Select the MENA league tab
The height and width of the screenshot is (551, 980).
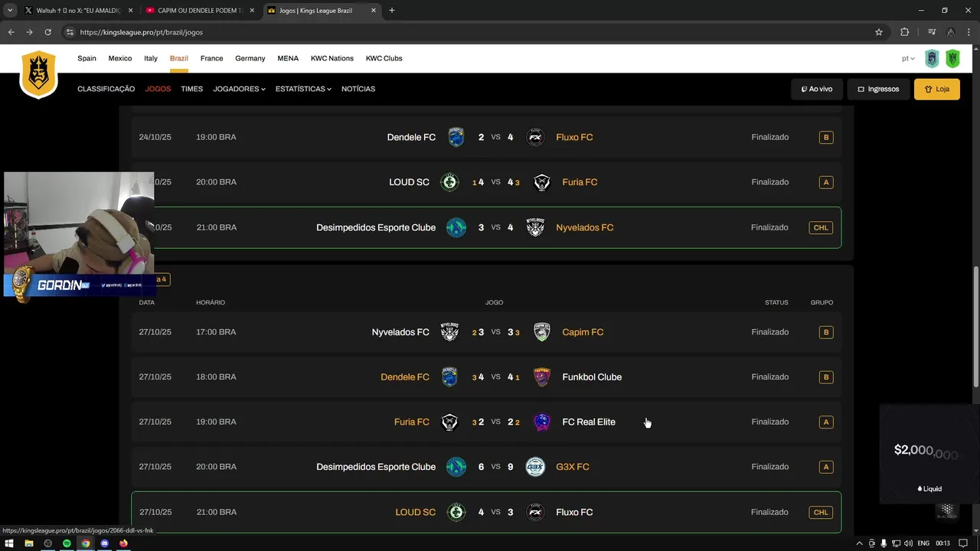tap(288, 58)
